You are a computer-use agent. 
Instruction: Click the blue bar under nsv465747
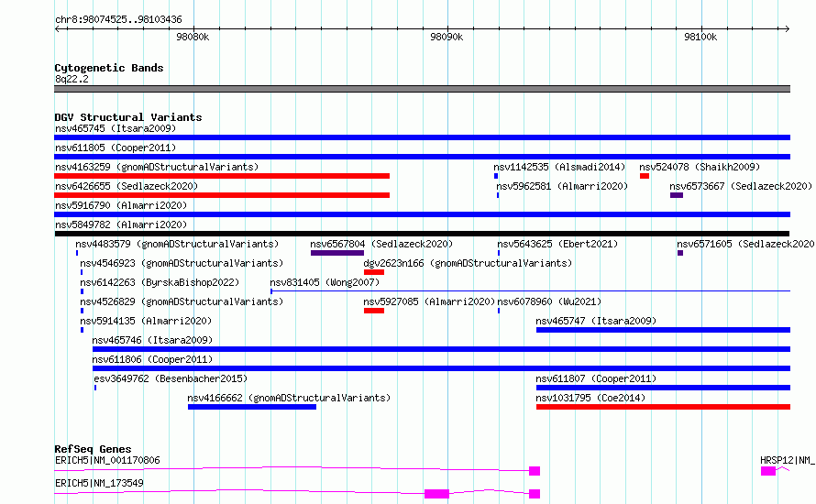663,330
